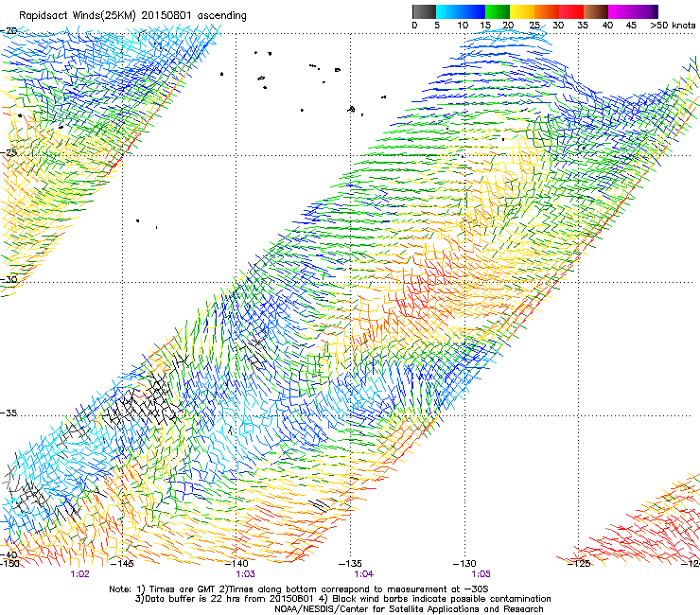700x615 pixels.
Task: Click the '45' knots legend tick label
Action: tap(631, 26)
